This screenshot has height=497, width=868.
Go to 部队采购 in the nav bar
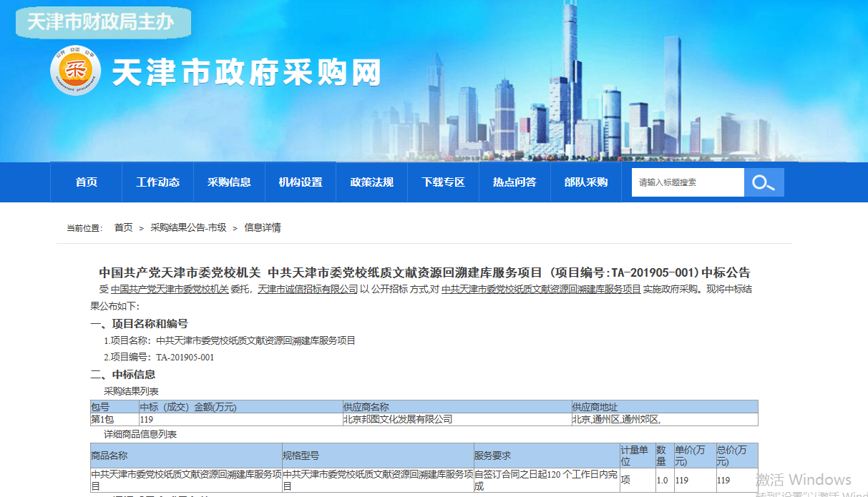[586, 182]
